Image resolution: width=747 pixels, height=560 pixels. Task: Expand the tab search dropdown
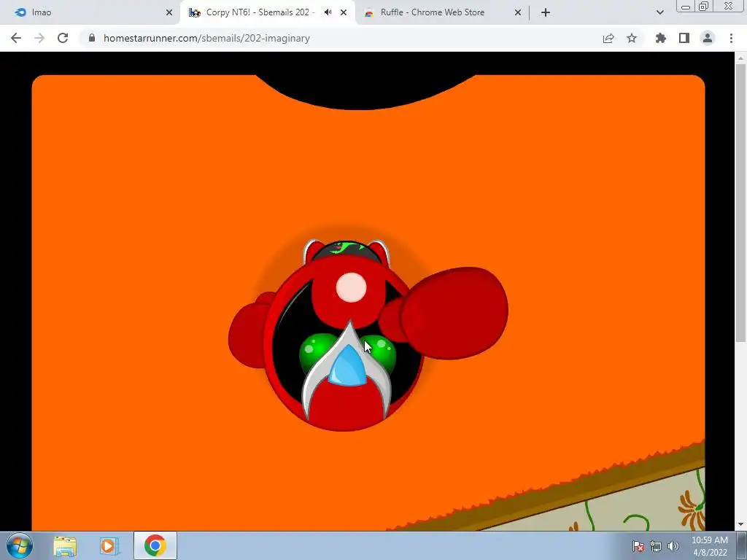click(659, 12)
